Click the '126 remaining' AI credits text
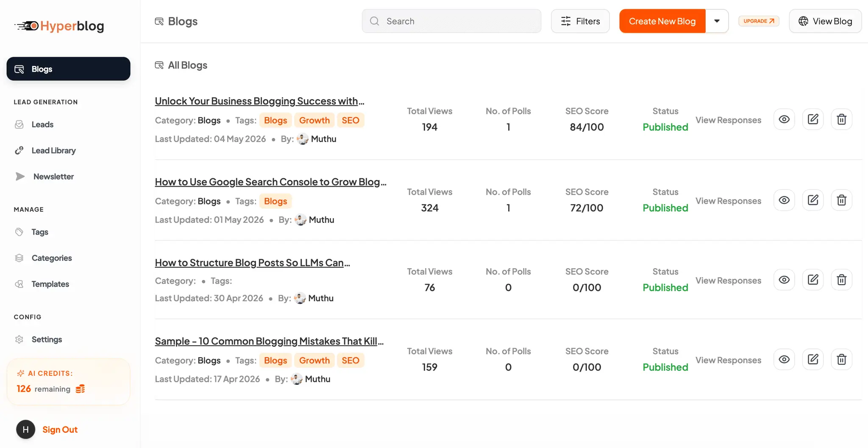Image resolution: width=868 pixels, height=448 pixels. point(43,389)
